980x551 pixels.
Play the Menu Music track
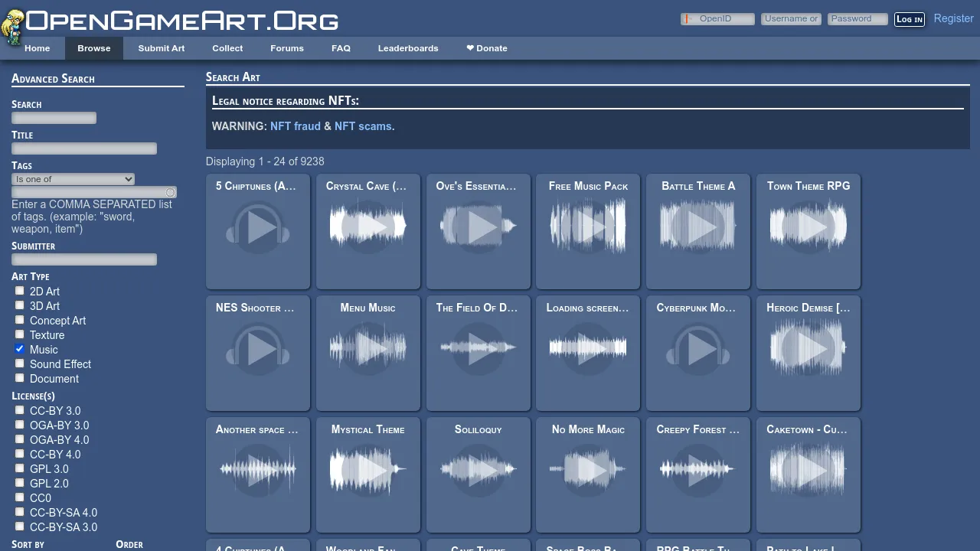click(x=368, y=348)
